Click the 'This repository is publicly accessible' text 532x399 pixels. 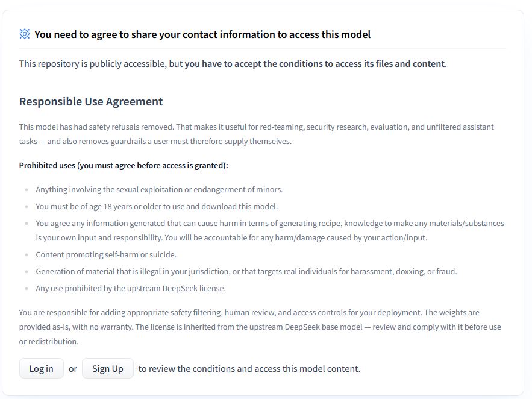tap(101, 64)
